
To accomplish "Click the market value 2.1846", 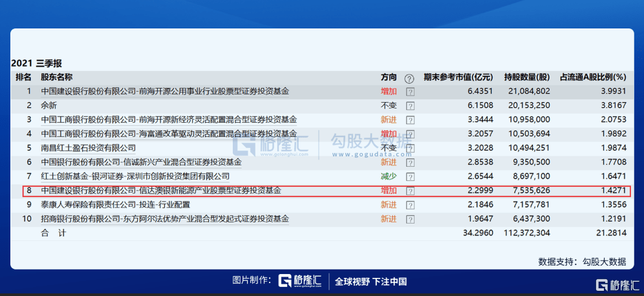I will (481, 204).
